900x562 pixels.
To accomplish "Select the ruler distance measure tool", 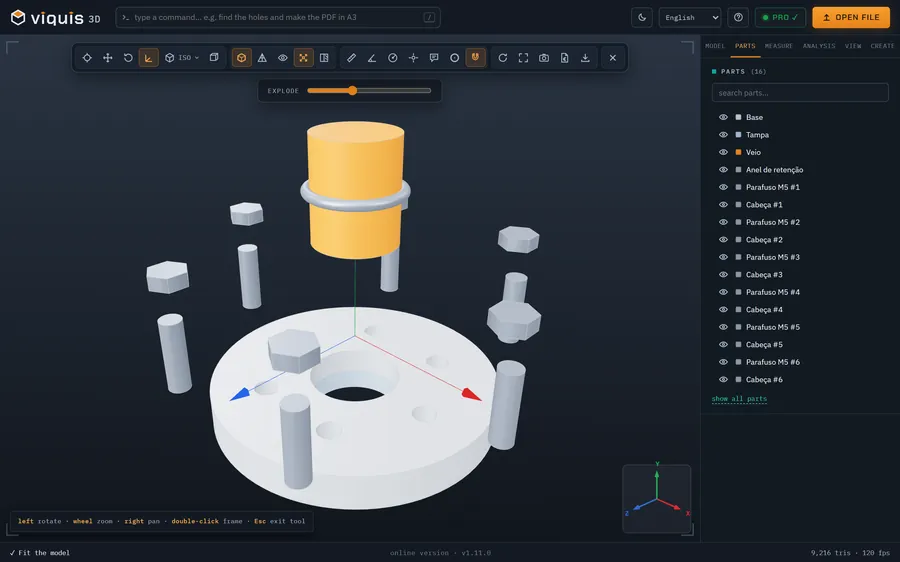I will click(351, 58).
